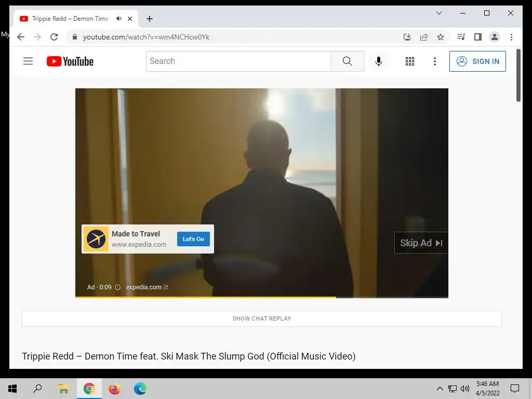Reload the YouTube page

pos(54,37)
